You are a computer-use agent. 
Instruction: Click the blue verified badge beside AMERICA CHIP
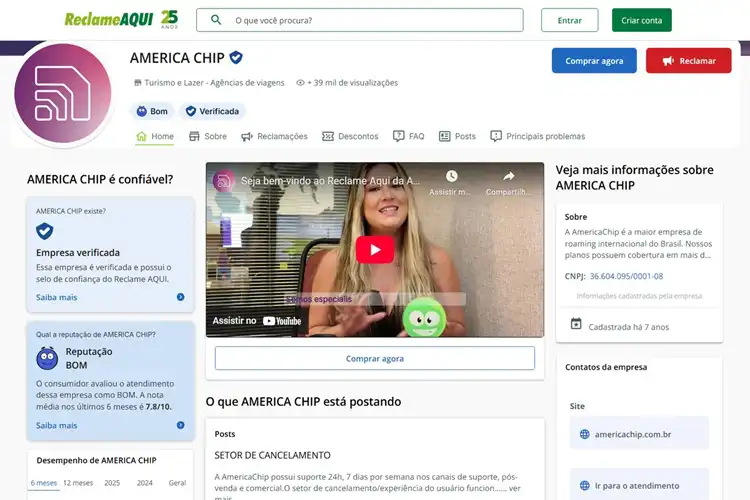tap(236, 57)
